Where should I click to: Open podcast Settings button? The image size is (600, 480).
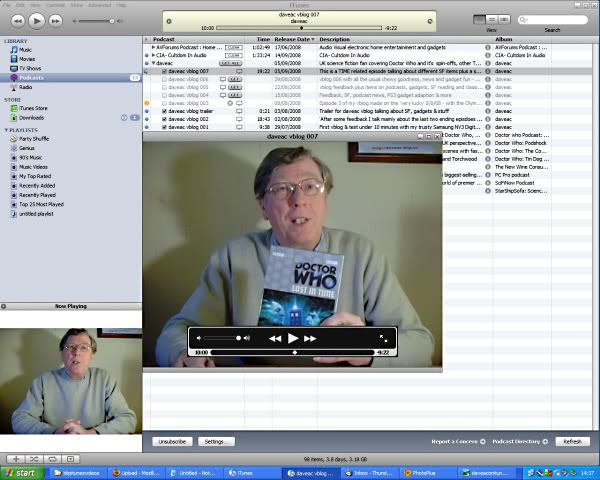coord(216,442)
